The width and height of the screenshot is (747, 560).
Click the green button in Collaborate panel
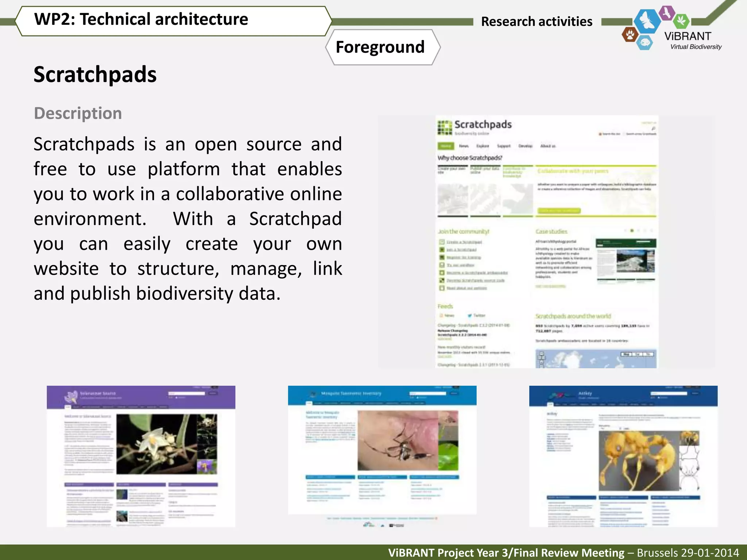pyautogui.click(x=559, y=211)
